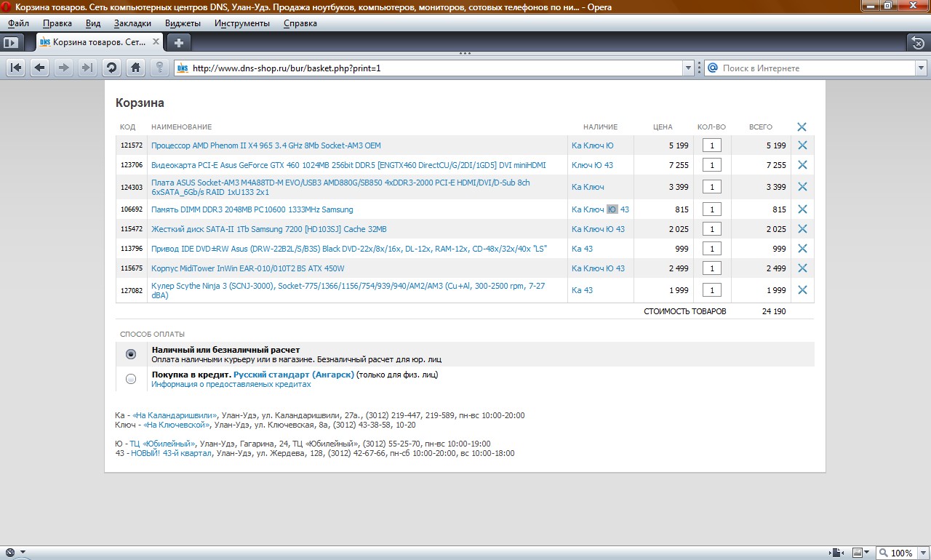
Task: Remove InWin MidiTower case from basket
Action: pyautogui.click(x=802, y=268)
